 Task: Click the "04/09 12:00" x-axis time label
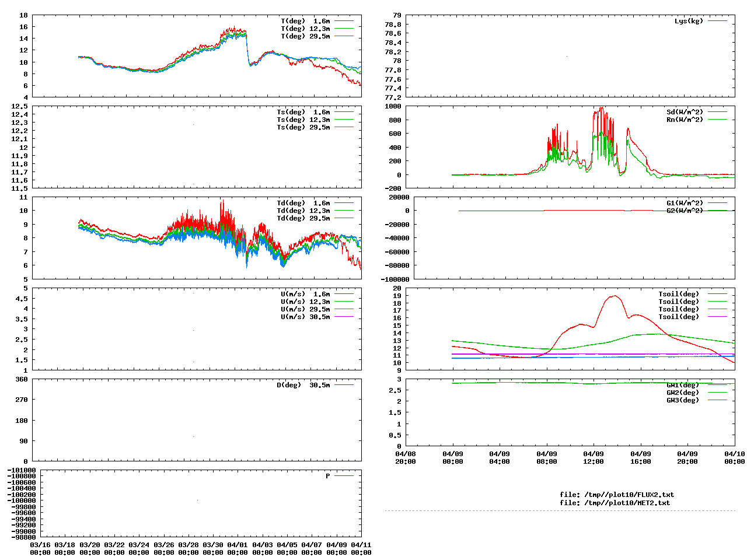pyautogui.click(x=594, y=457)
